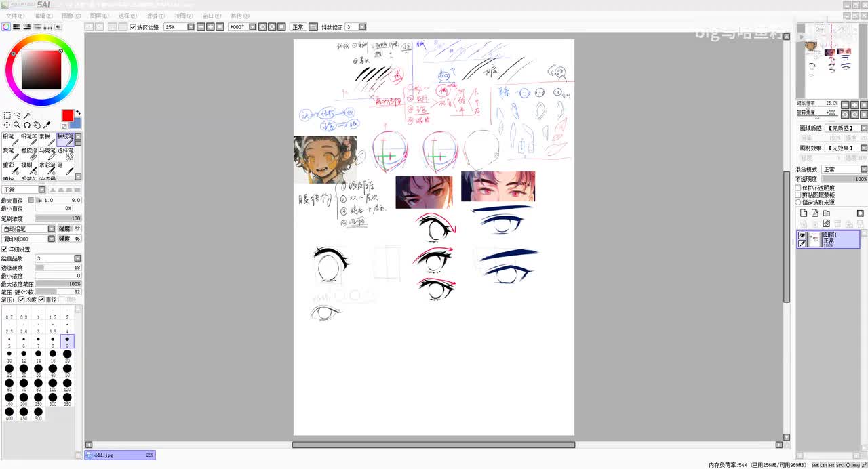Select the rectangular selection tool
This screenshot has height=469, width=868.
(7, 115)
